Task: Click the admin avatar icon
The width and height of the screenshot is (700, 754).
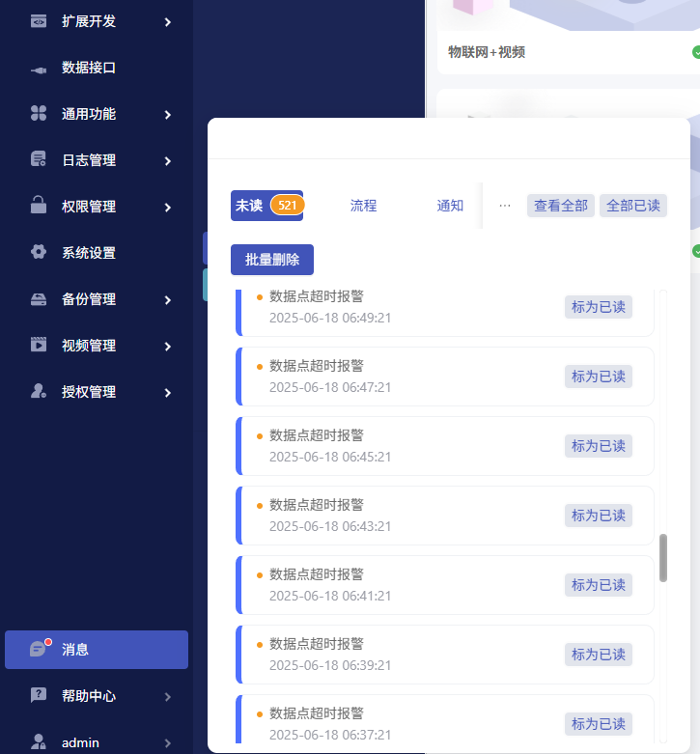Action: coord(39,742)
